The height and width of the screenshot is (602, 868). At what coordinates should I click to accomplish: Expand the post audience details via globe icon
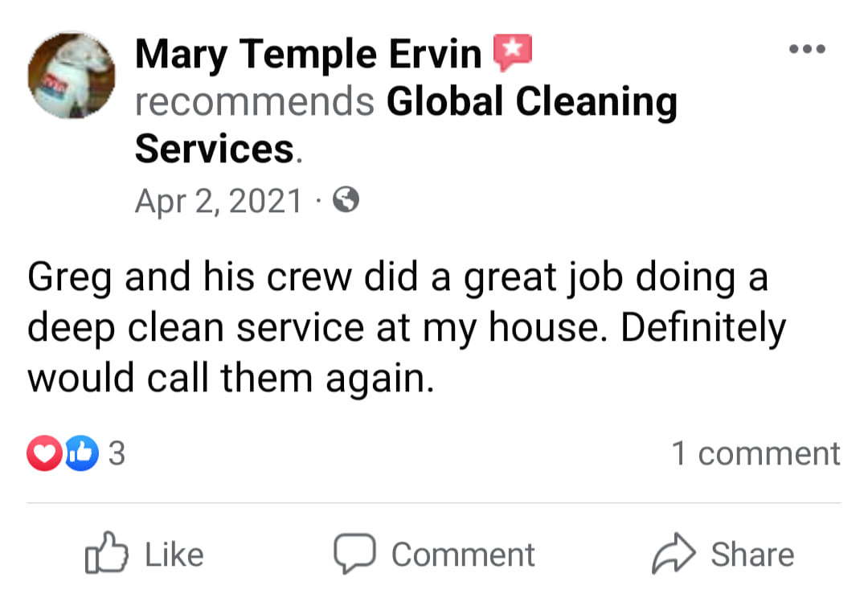tap(346, 200)
